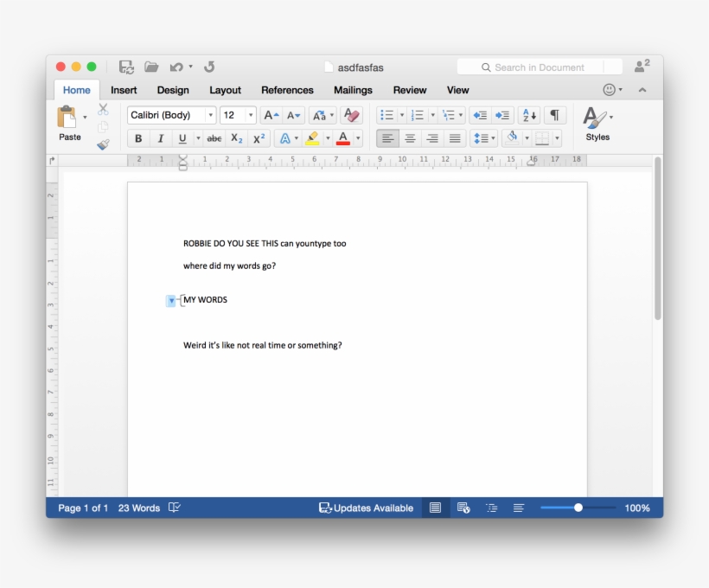Click the Clear Formatting eraser icon
The height and width of the screenshot is (588, 709).
(x=351, y=115)
